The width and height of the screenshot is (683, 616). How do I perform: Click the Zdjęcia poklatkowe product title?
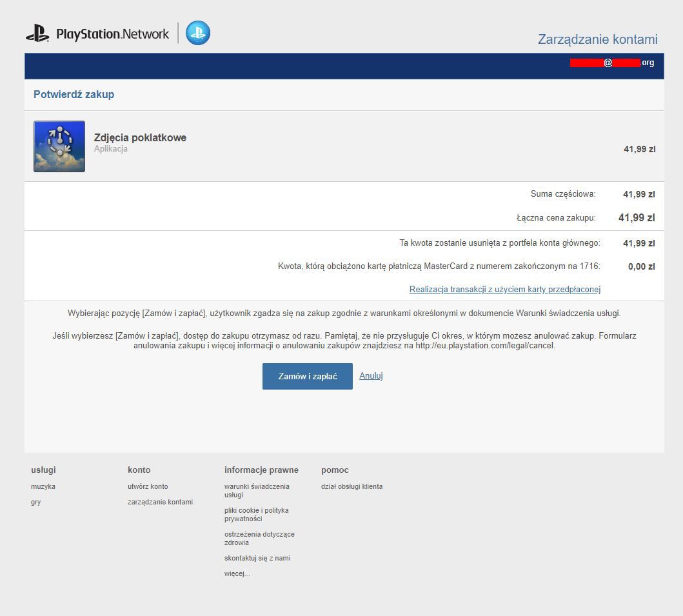140,138
